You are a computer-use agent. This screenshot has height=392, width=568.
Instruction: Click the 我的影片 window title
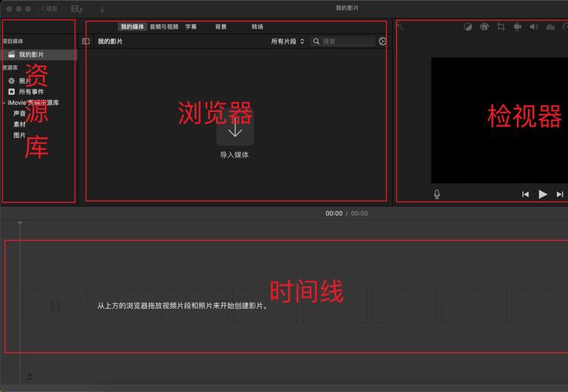(x=347, y=8)
